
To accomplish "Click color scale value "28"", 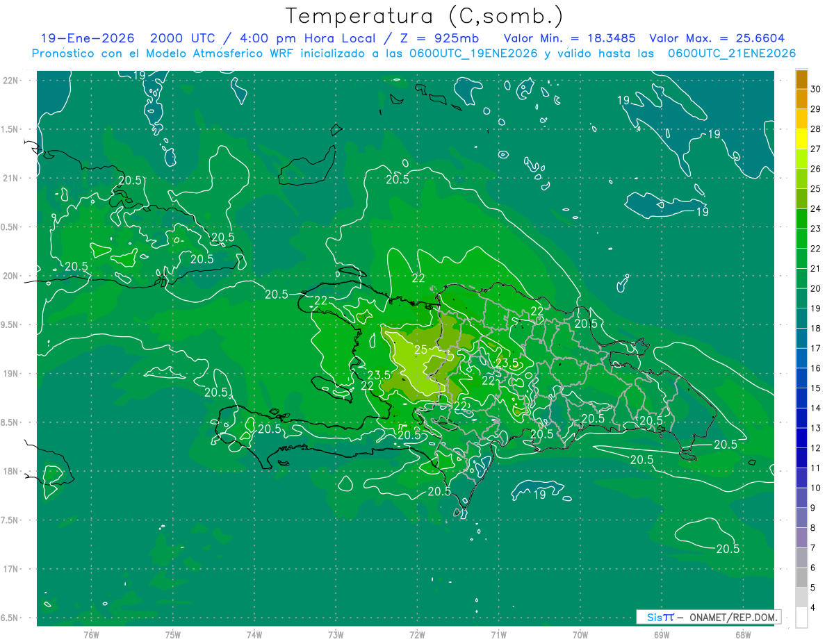I will (x=816, y=129).
